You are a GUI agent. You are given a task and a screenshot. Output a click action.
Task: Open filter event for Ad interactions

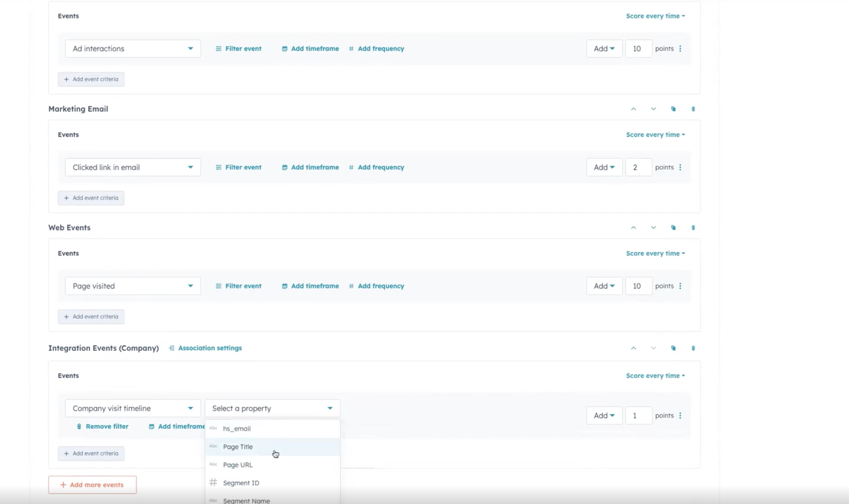click(238, 48)
